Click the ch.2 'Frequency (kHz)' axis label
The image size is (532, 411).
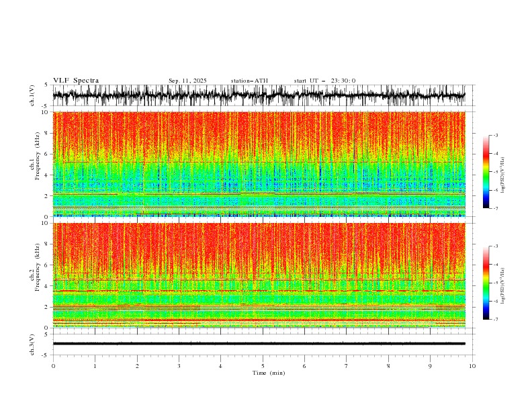tap(38, 267)
